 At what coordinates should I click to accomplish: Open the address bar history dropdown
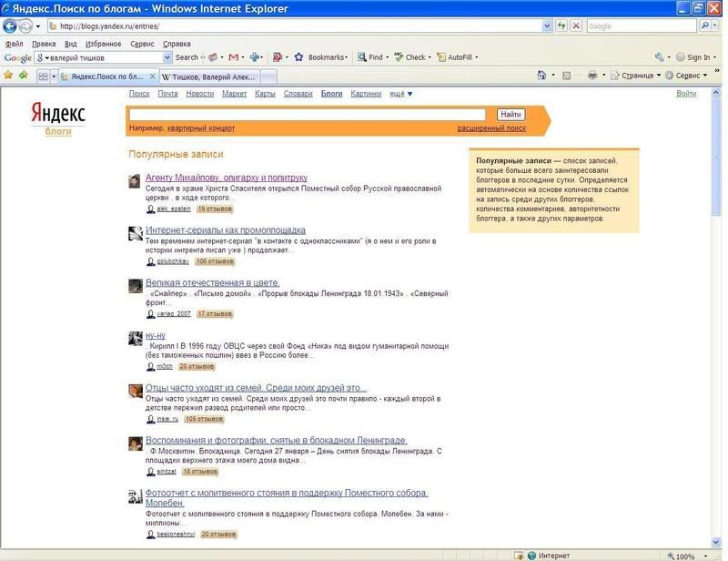point(547,26)
